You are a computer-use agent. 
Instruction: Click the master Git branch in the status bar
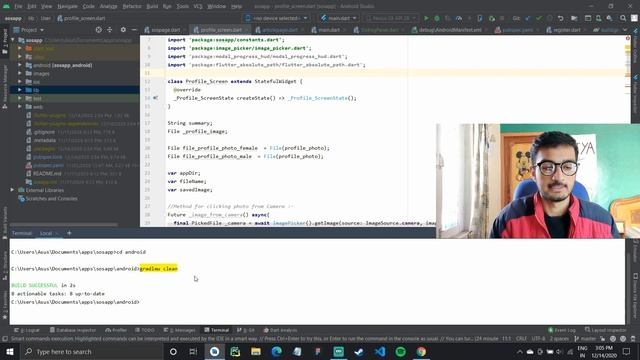click(585, 339)
